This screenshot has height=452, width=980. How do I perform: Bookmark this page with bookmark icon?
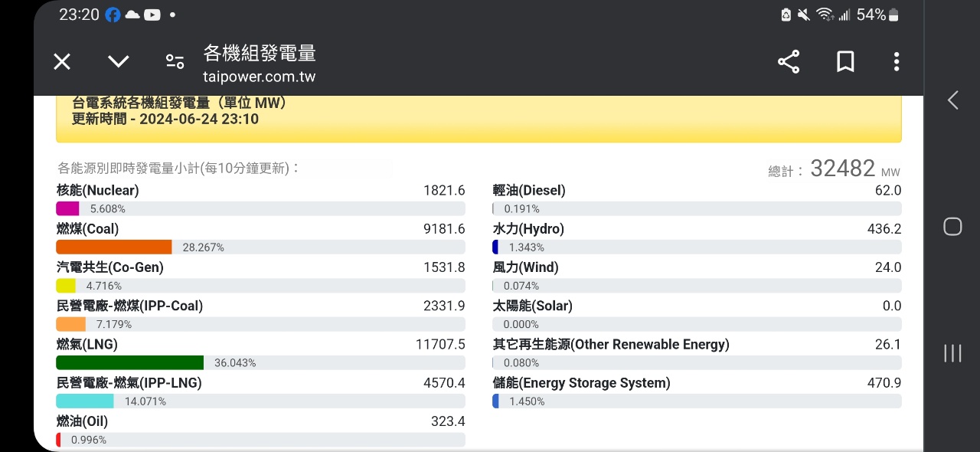pos(845,62)
